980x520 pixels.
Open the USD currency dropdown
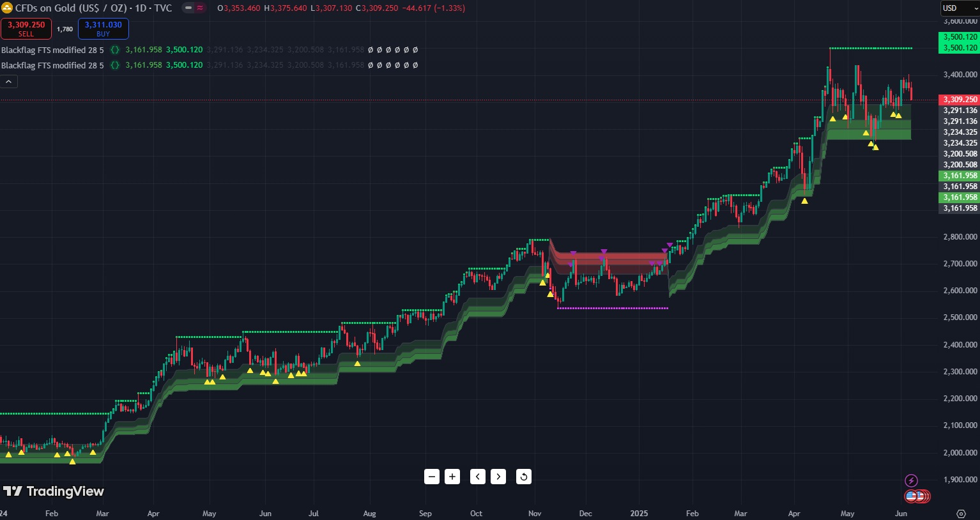959,8
